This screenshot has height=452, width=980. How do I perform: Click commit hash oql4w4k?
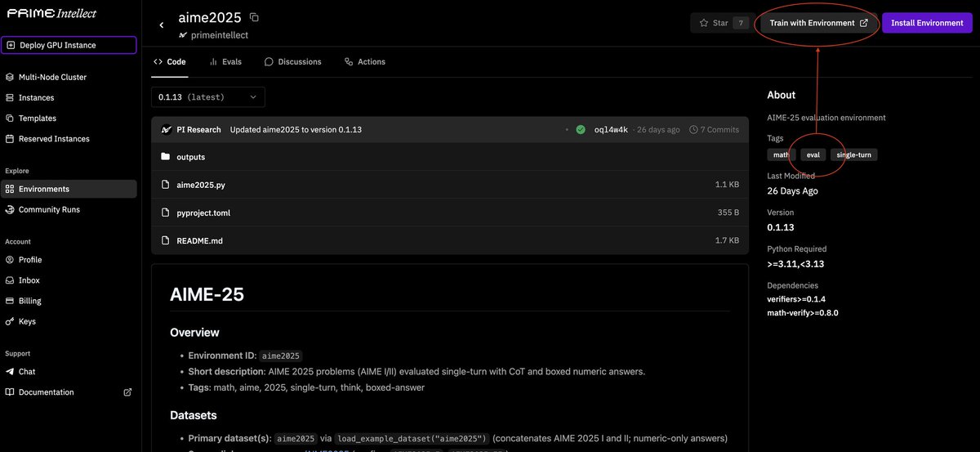coord(611,129)
